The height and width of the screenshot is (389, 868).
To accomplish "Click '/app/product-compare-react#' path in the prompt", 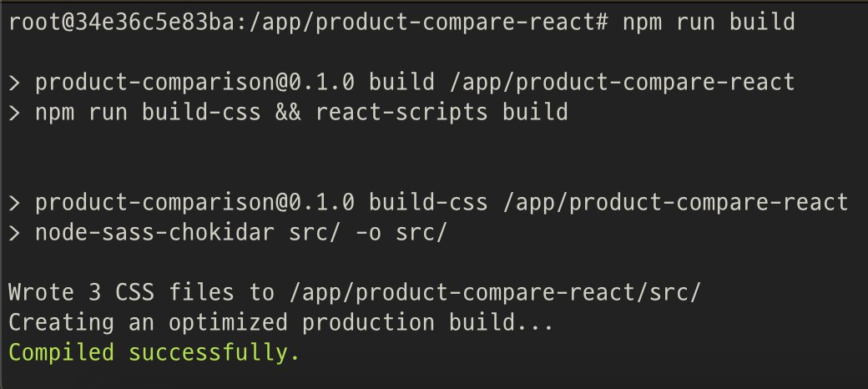I will [x=428, y=23].
